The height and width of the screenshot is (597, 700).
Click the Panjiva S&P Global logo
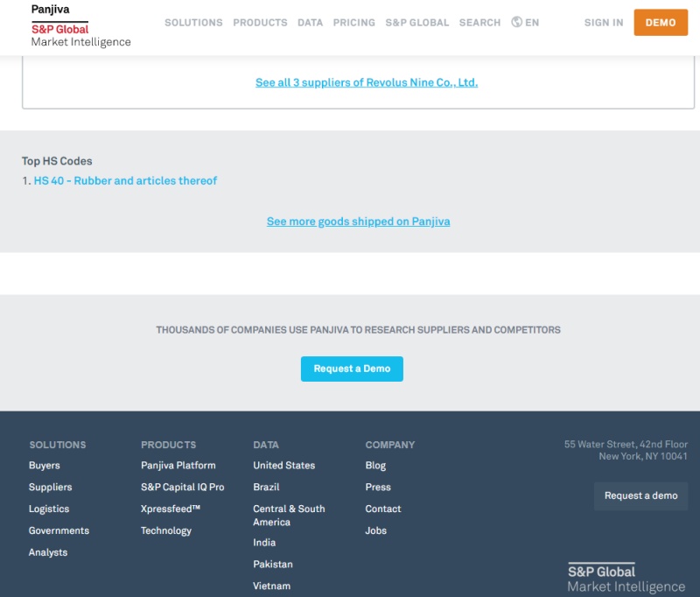point(80,25)
